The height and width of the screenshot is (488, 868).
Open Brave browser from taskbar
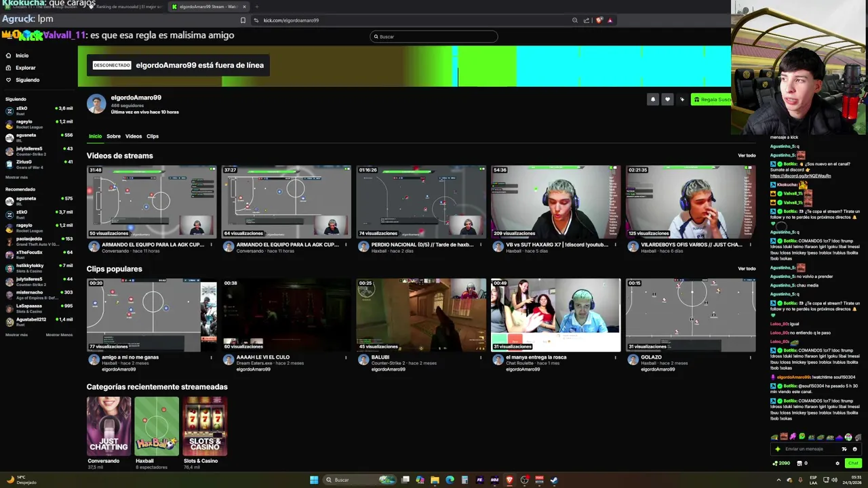point(509,480)
